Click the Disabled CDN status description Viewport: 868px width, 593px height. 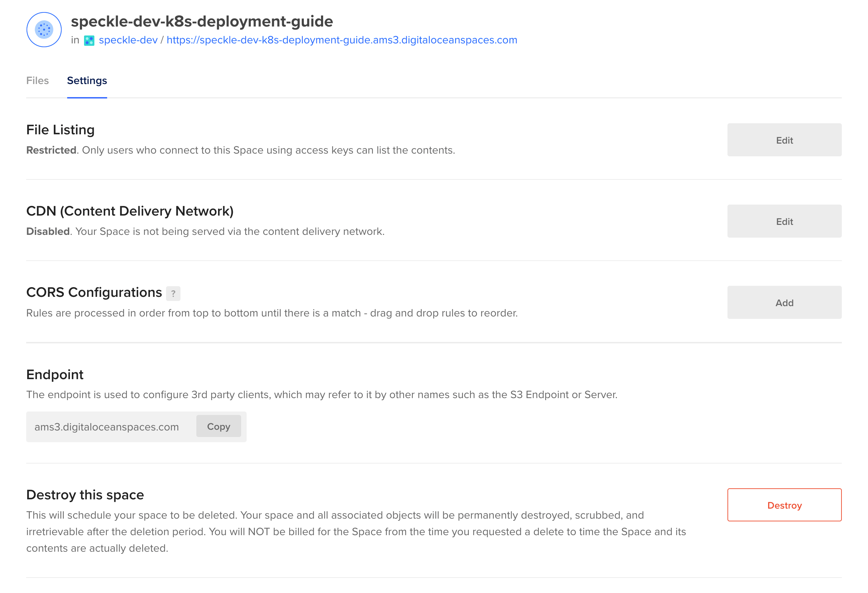click(205, 231)
